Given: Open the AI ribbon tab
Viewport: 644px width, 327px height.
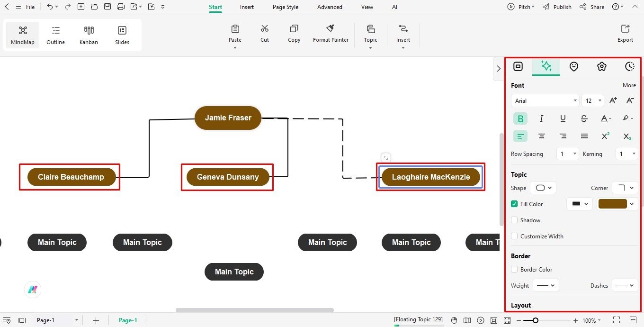Looking at the screenshot, I should point(394,7).
